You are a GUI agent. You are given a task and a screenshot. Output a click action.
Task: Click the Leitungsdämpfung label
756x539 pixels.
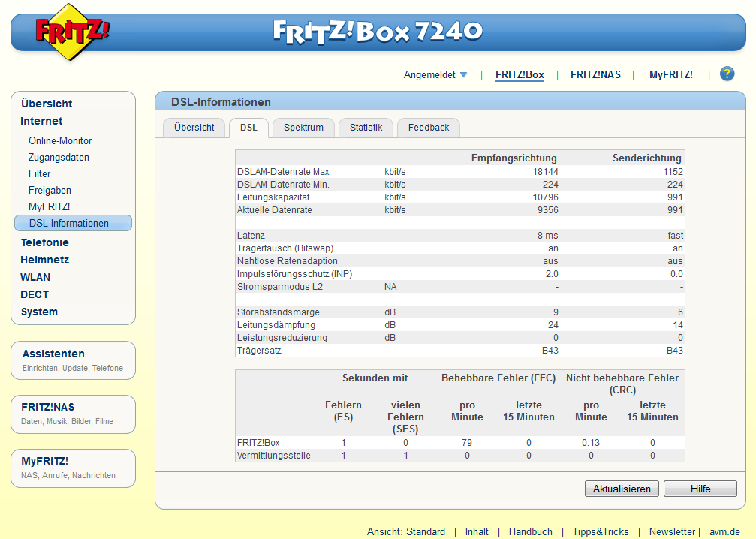[x=276, y=325]
